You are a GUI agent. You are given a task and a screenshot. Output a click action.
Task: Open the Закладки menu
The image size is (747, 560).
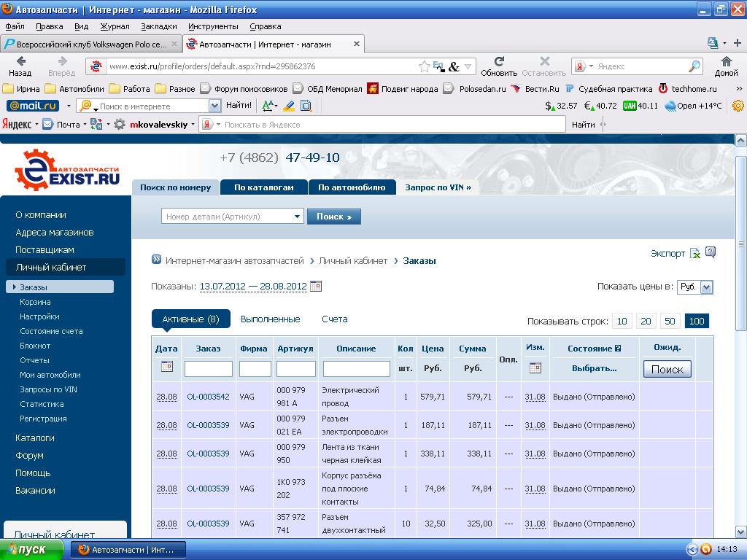tap(158, 26)
